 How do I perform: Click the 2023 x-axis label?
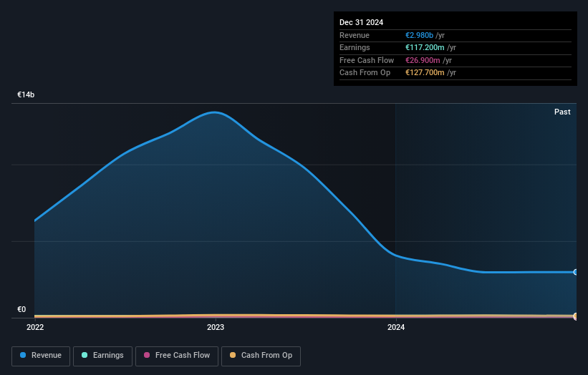click(x=216, y=327)
